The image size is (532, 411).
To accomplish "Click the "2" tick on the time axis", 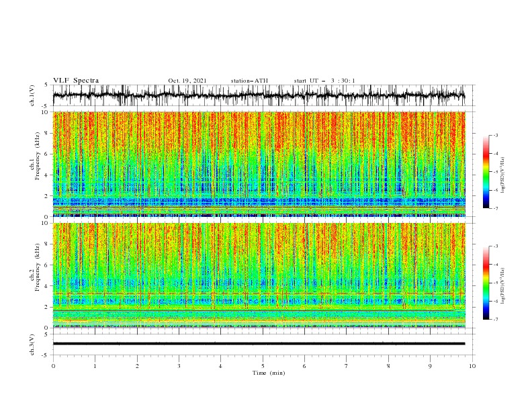I will click(x=137, y=366).
